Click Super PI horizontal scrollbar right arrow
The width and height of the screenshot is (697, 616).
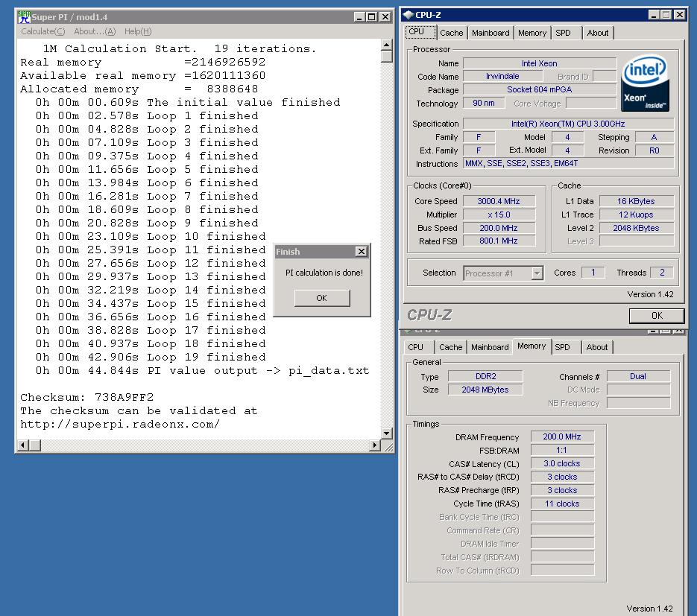375,445
